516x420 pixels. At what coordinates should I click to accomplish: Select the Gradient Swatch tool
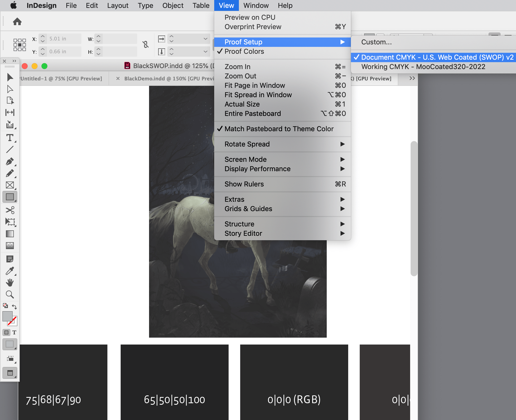(10, 234)
